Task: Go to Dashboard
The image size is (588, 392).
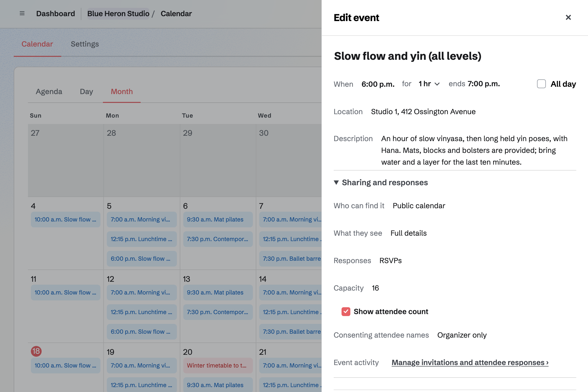Action: tap(56, 13)
